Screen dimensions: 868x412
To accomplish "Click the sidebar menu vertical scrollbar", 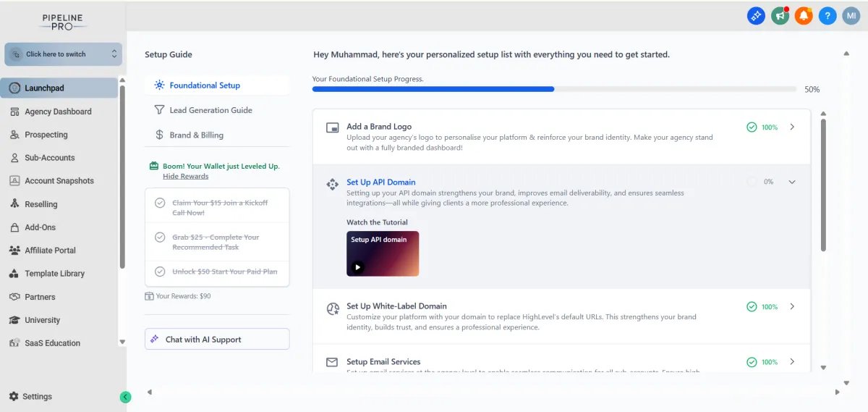I will pos(122,177).
